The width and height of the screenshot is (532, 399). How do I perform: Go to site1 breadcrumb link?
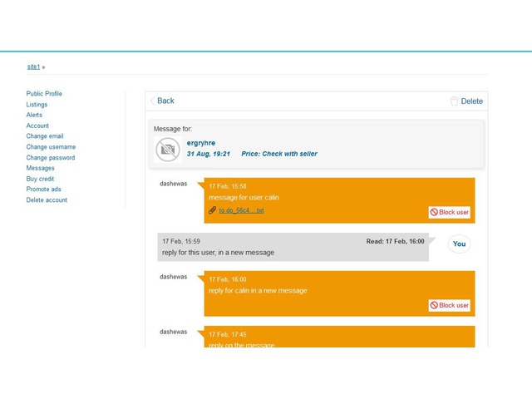tap(33, 66)
